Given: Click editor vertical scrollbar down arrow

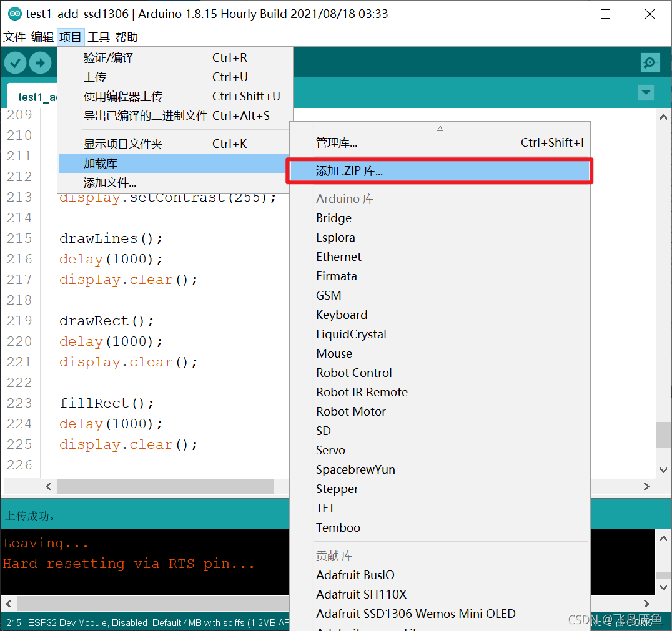Looking at the screenshot, I should [663, 470].
